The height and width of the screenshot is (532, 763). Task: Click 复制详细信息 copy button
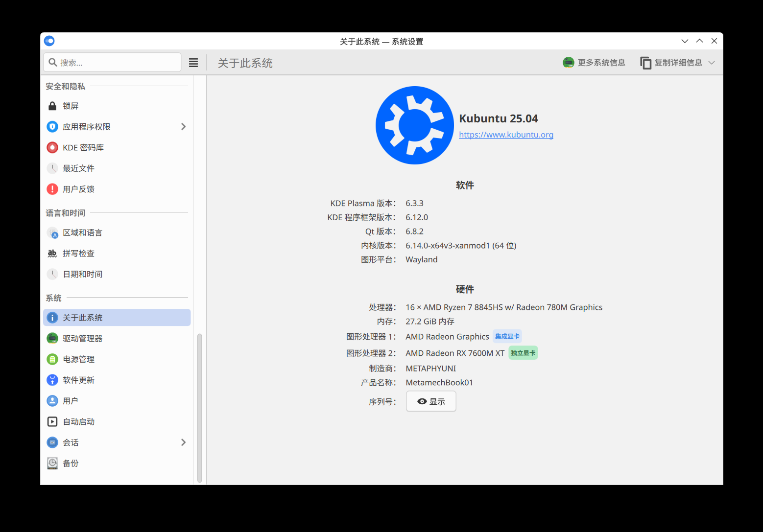[x=671, y=63]
